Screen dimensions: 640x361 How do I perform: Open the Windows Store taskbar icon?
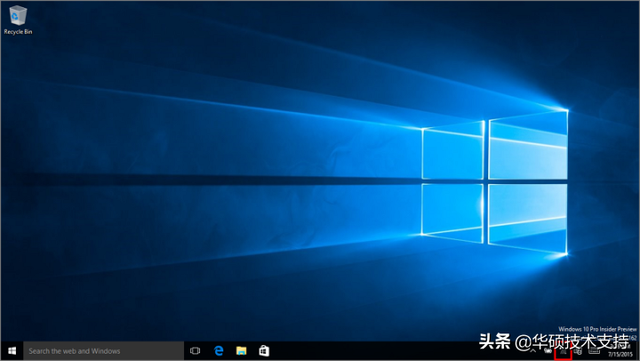point(264,351)
